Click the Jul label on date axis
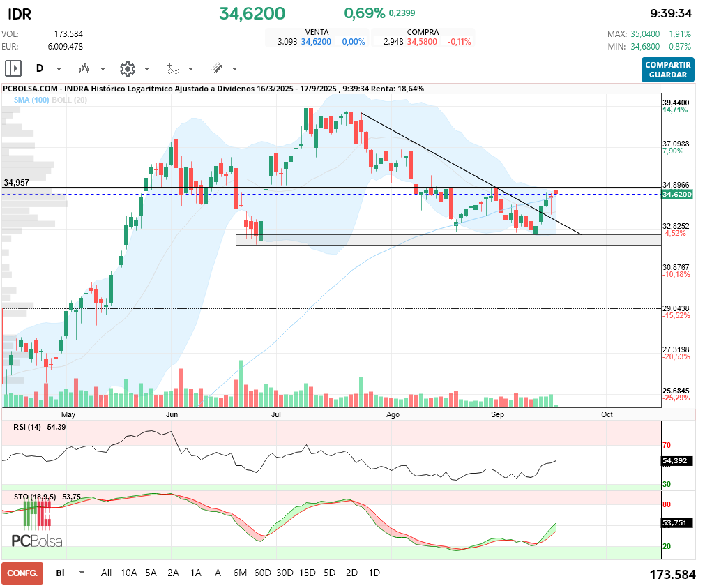The width and height of the screenshot is (705, 588). (x=276, y=414)
